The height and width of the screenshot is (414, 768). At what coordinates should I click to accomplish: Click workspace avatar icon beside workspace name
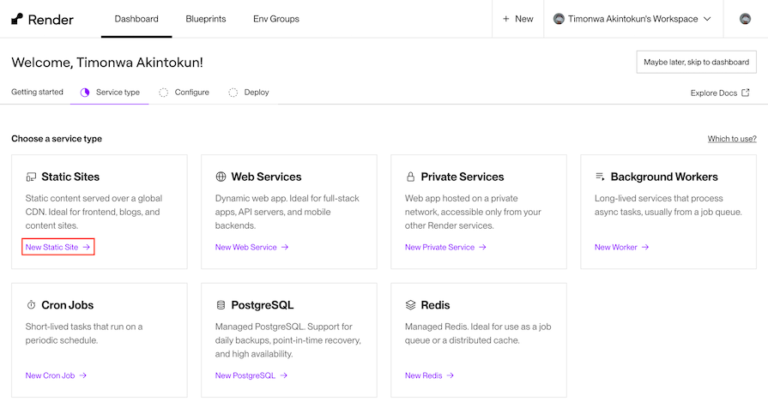point(558,19)
